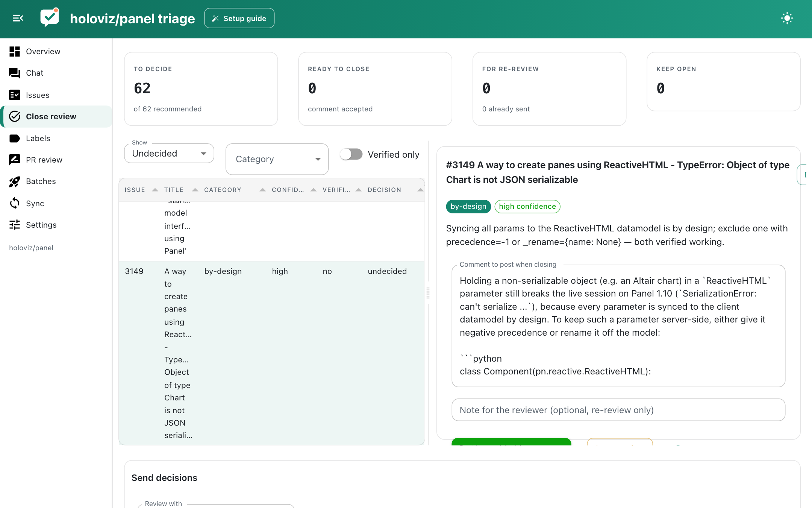Edit the comment to post when closing
Screen dimensions: 812x508
618,326
